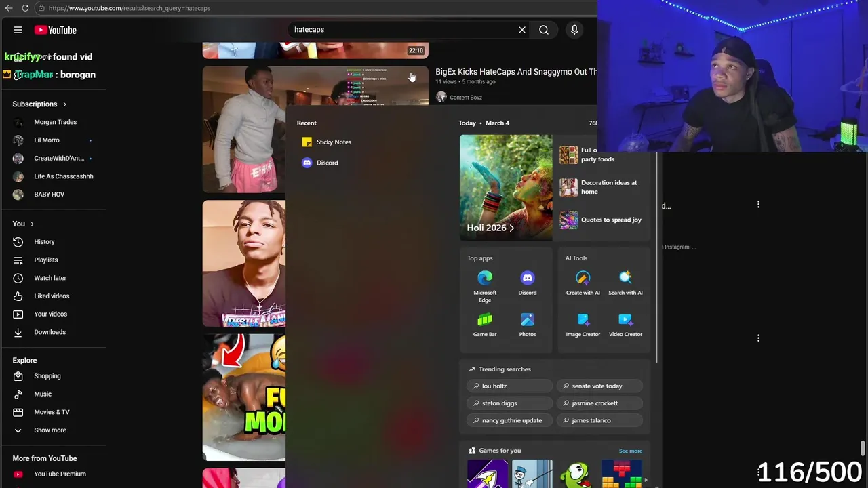Expand the You section
Viewport: 868px width, 488px height.
(23, 224)
